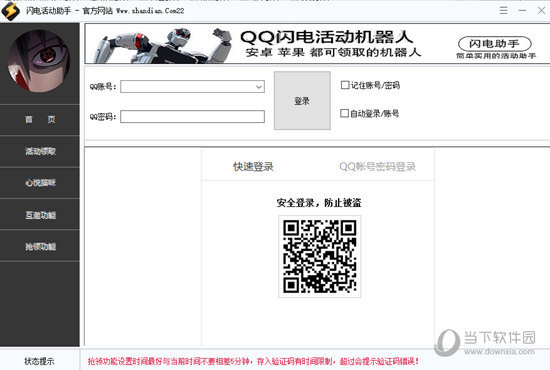
Task: Switch to the 快速登录 tab
Action: (253, 167)
